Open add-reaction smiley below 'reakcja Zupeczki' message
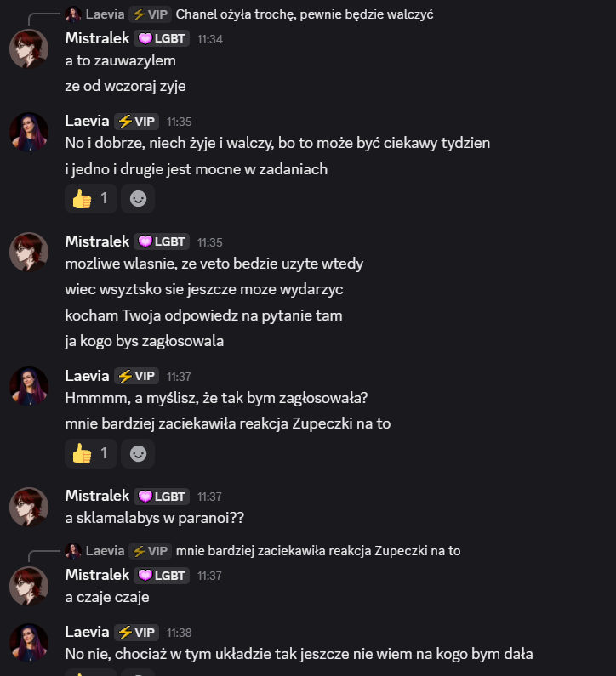Screen dimensions: 616x676 point(138,453)
